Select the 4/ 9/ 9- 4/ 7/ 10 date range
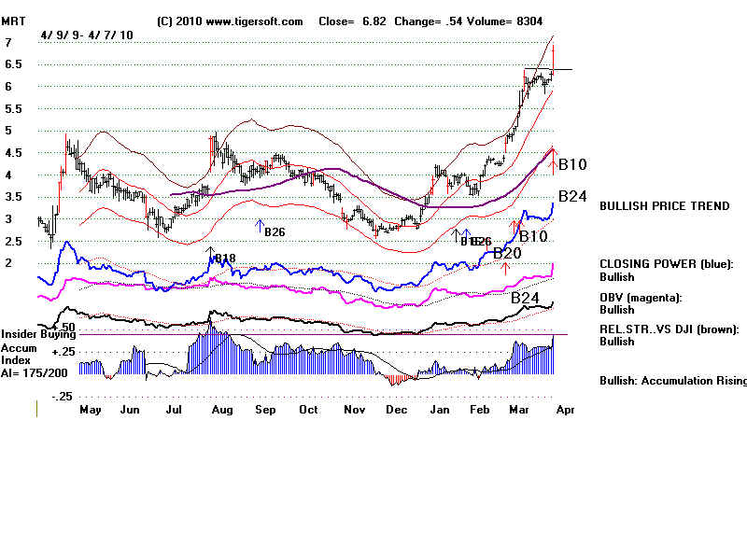The width and height of the screenshot is (747, 560). 87,35
